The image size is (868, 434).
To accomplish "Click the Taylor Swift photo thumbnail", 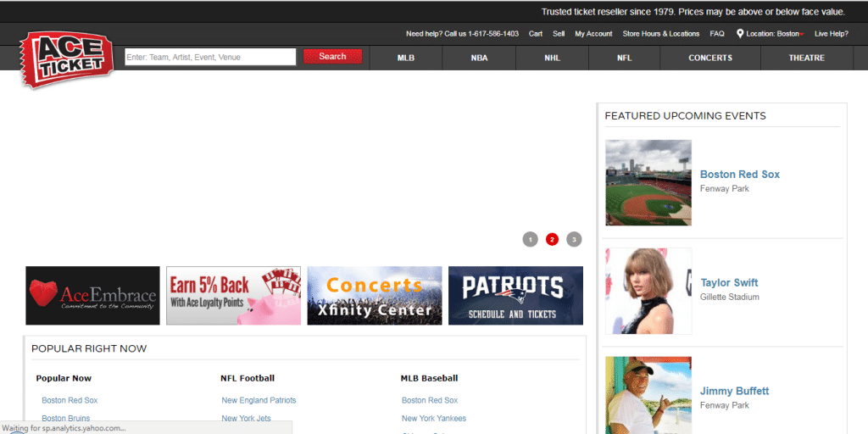I will pyautogui.click(x=648, y=292).
